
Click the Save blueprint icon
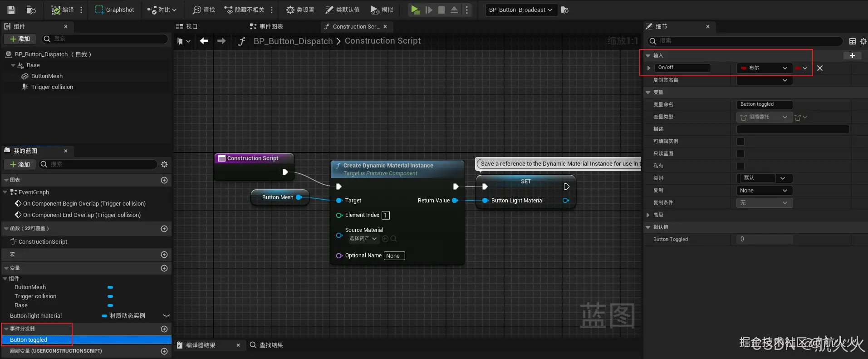11,10
